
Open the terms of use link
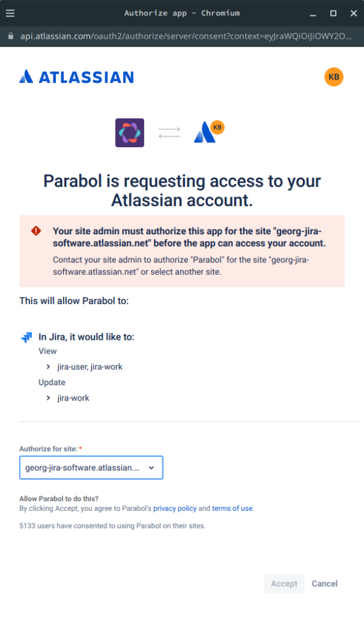232,508
